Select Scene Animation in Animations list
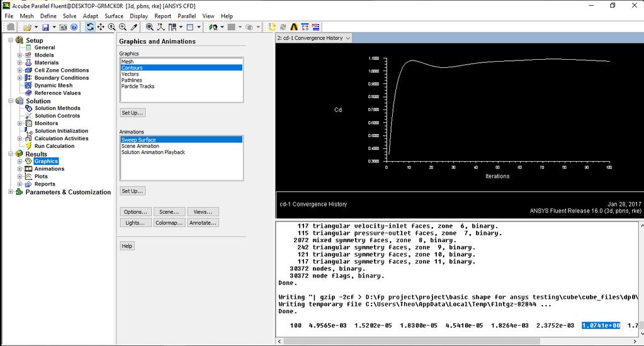The width and height of the screenshot is (644, 346). click(x=181, y=146)
